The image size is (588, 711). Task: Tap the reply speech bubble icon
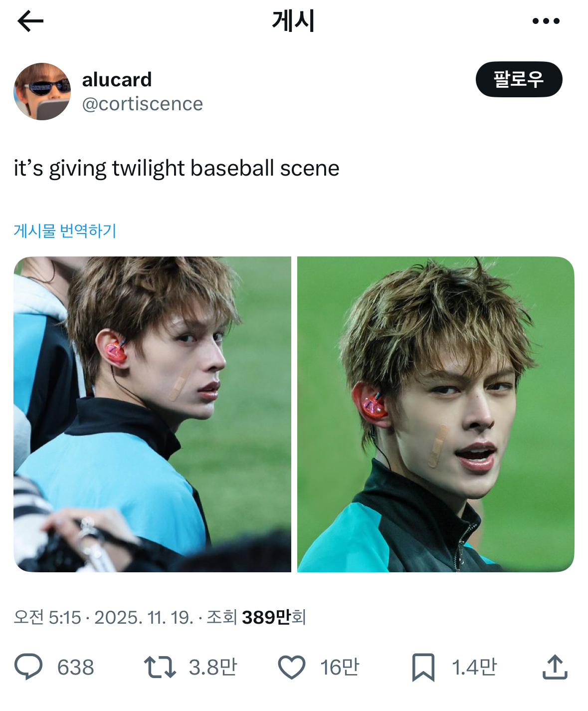click(x=28, y=667)
